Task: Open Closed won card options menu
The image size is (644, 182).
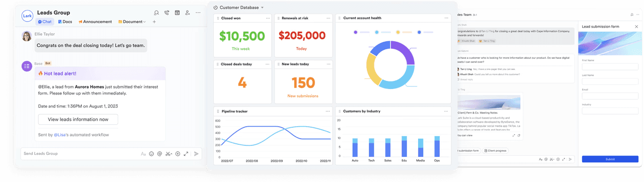Action: point(268,18)
